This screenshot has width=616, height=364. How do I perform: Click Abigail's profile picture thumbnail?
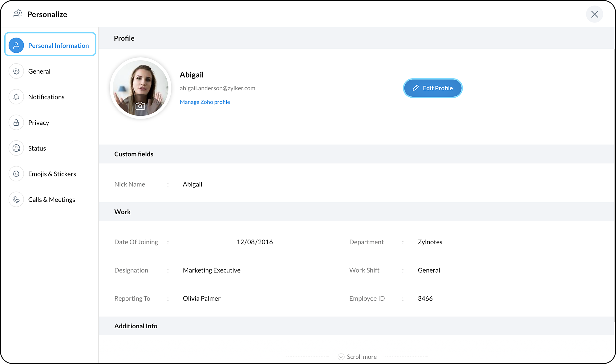(x=140, y=88)
